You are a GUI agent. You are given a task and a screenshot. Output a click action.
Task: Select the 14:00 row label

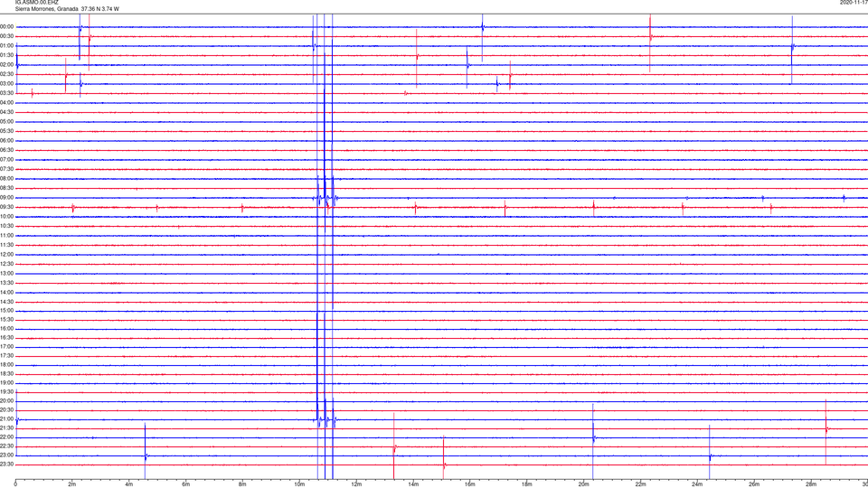(x=7, y=292)
